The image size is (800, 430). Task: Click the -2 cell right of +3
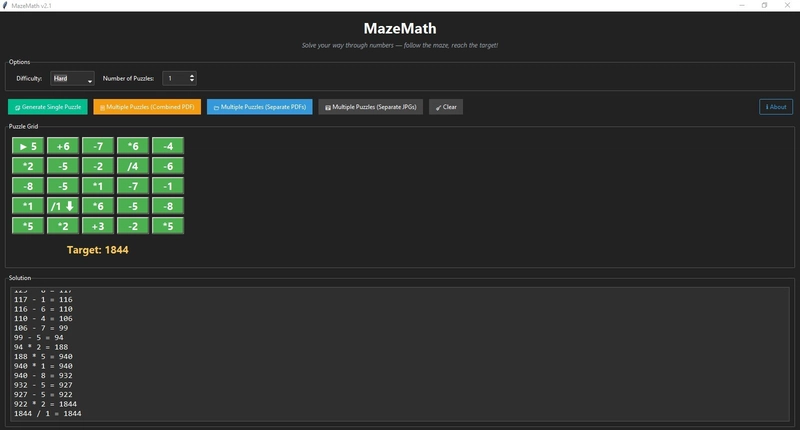point(133,226)
